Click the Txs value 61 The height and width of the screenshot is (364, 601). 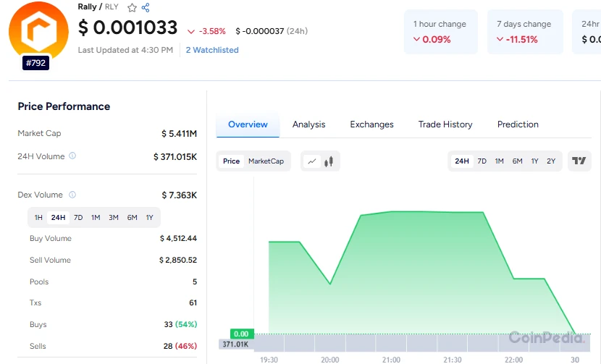tap(193, 302)
